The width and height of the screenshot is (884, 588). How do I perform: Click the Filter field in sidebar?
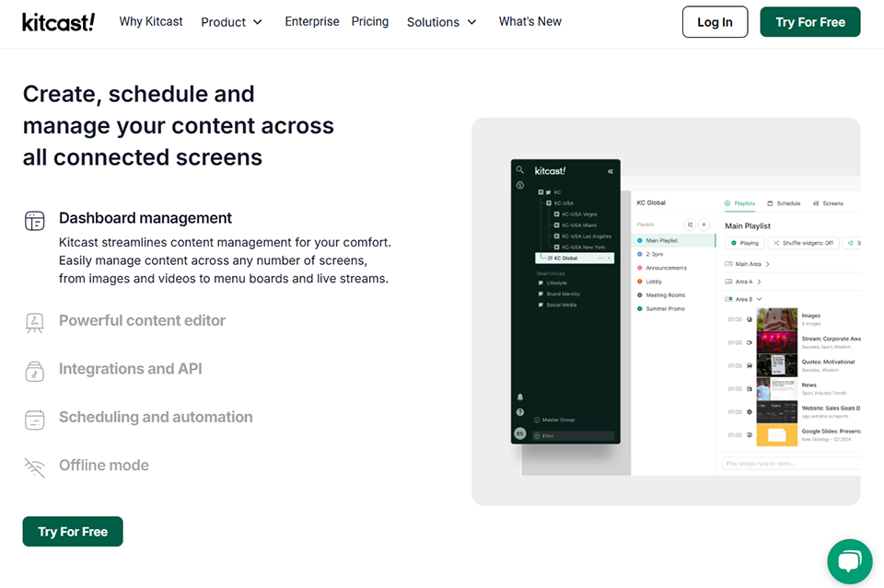tap(574, 436)
